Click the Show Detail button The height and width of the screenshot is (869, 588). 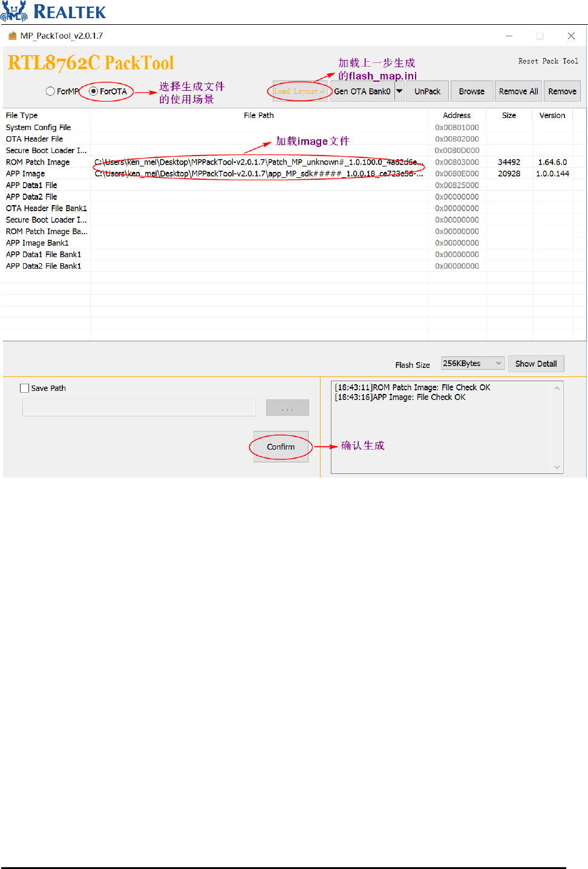click(x=536, y=364)
